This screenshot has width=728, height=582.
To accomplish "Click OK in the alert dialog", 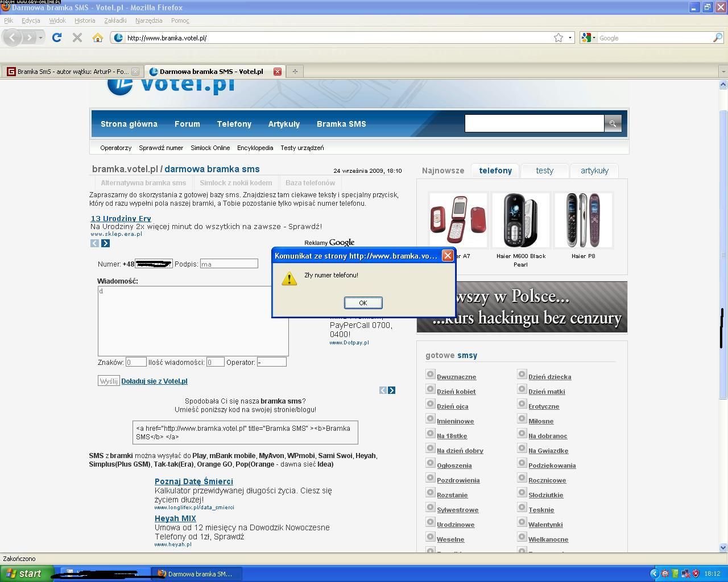I will pos(363,303).
